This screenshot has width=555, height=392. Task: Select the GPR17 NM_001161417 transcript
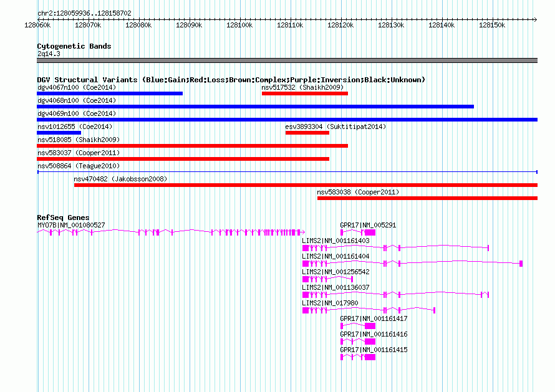[x=358, y=326]
